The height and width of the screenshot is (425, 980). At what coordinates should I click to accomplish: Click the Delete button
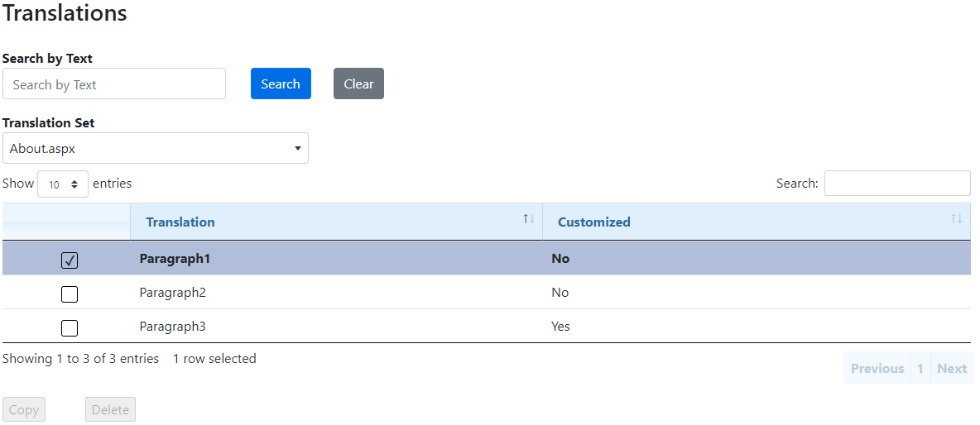coord(110,410)
